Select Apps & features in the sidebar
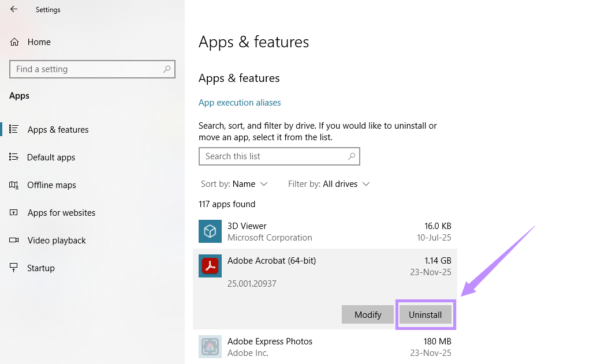The height and width of the screenshot is (364, 612). click(58, 129)
